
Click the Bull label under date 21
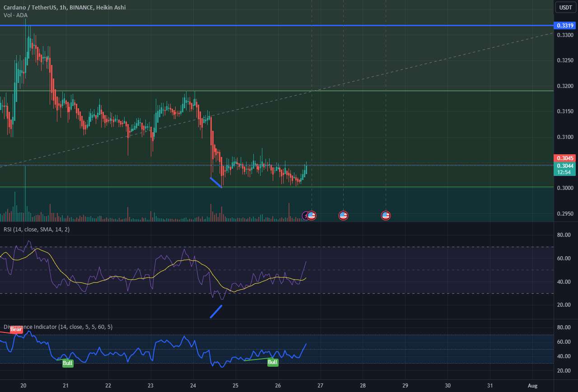click(68, 363)
